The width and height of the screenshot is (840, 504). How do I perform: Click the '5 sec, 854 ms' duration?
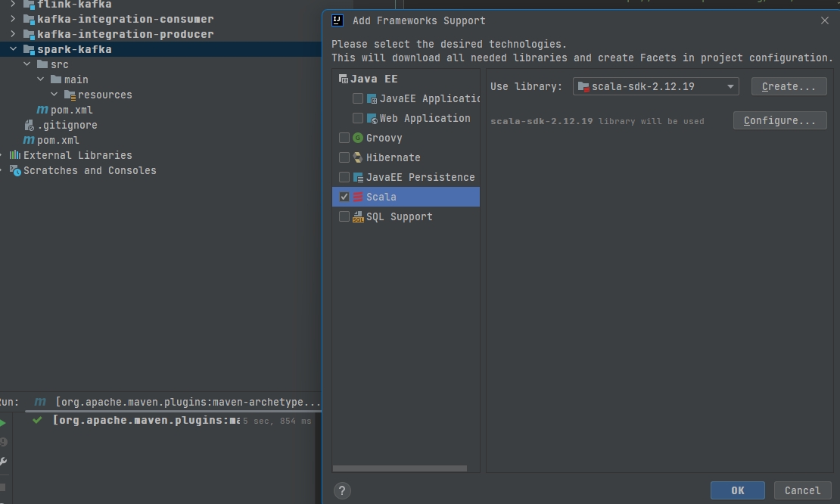pyautogui.click(x=277, y=422)
